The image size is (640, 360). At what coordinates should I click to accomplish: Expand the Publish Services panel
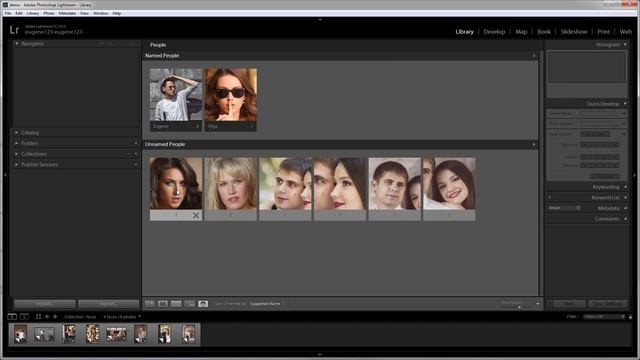pos(17,164)
